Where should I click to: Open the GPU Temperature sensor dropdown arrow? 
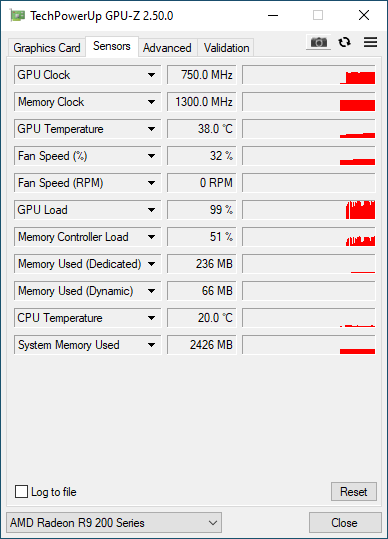click(x=151, y=129)
